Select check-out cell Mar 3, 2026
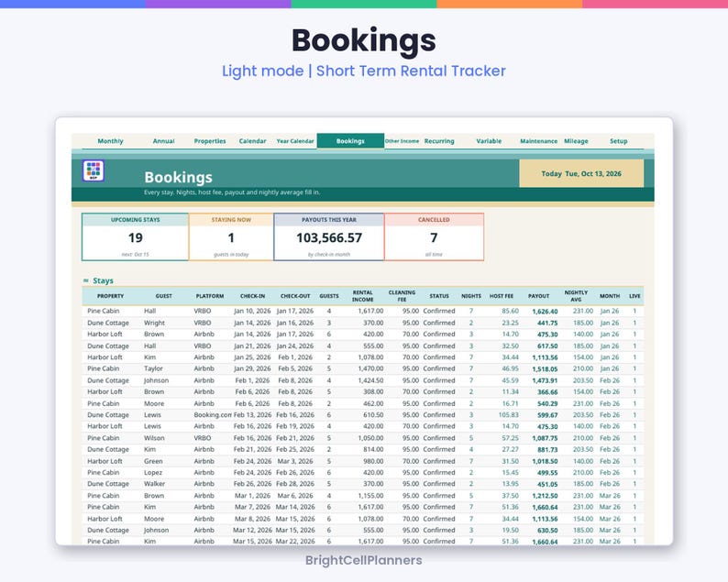 click(295, 461)
